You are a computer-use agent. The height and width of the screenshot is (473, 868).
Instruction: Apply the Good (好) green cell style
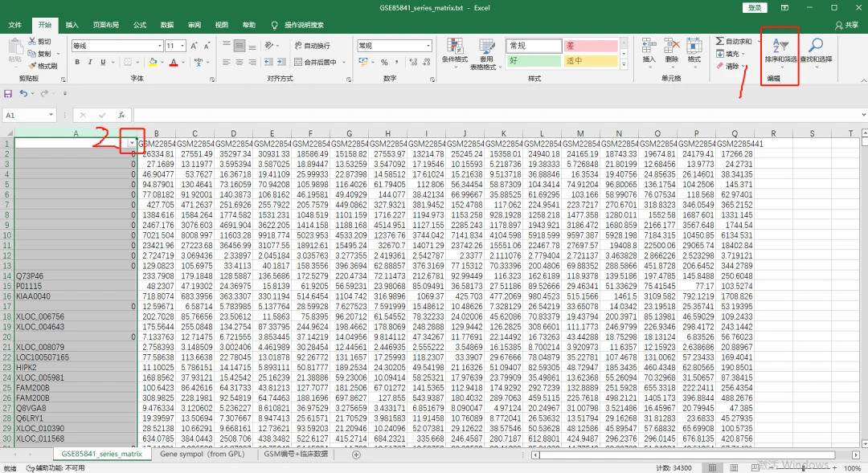(x=534, y=60)
